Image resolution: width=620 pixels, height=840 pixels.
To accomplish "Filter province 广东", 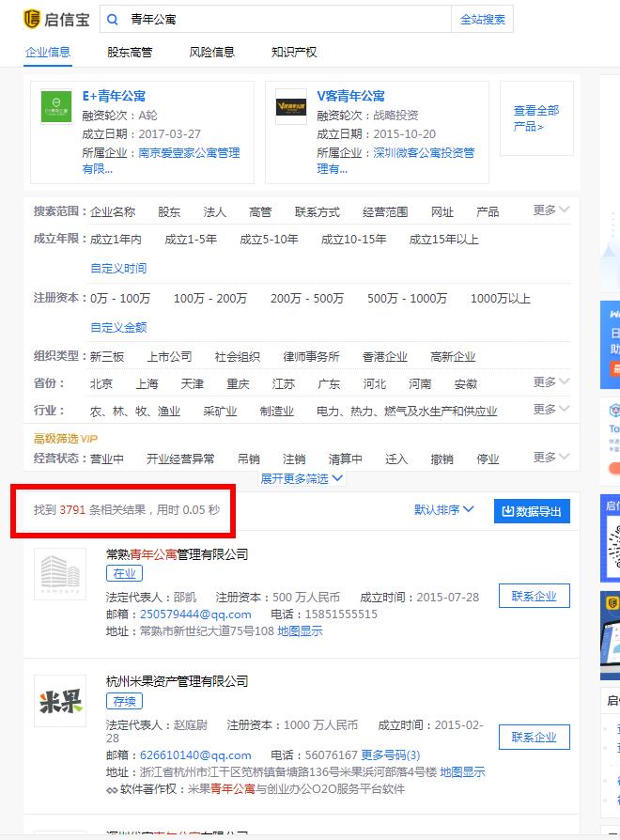I will (329, 383).
